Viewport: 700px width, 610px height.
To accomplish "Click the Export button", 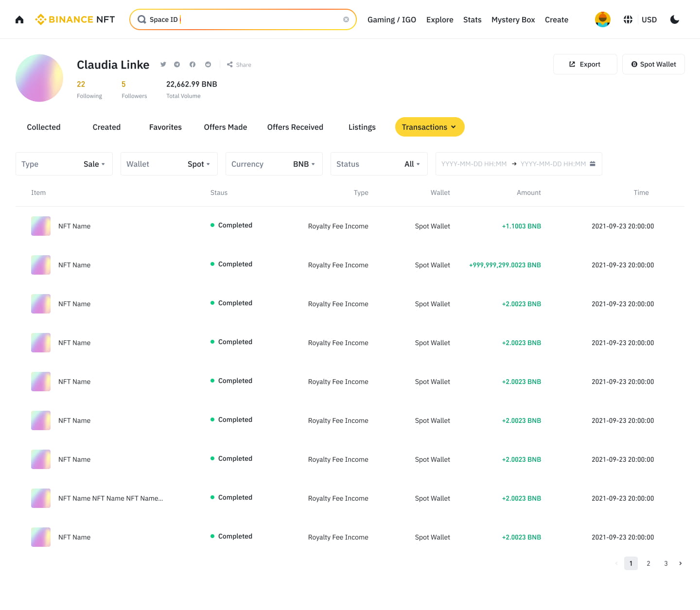I will click(x=585, y=64).
